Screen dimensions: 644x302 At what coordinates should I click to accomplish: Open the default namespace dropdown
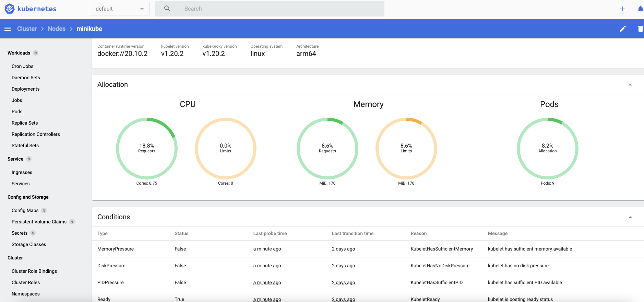click(x=120, y=9)
